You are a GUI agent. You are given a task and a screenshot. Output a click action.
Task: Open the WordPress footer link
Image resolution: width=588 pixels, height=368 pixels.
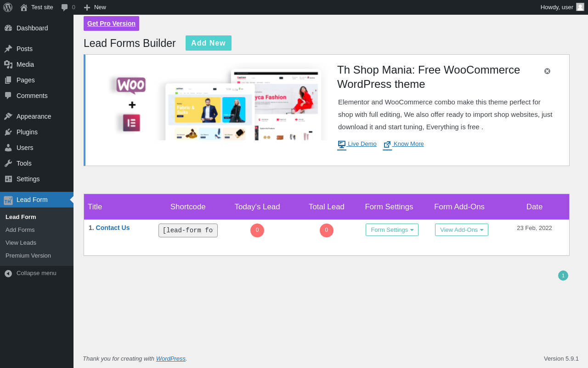pos(171,358)
